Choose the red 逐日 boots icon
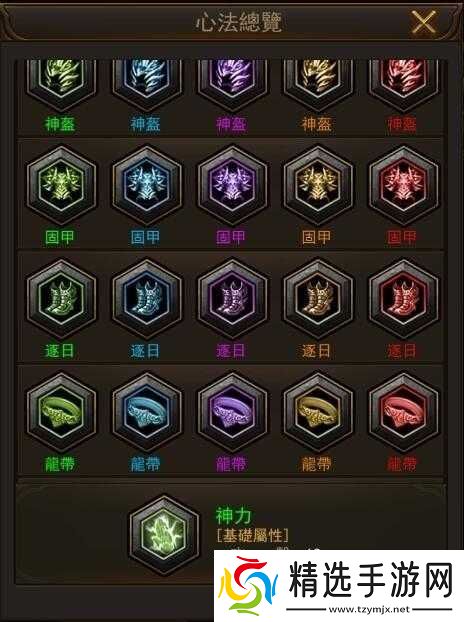 click(x=403, y=299)
